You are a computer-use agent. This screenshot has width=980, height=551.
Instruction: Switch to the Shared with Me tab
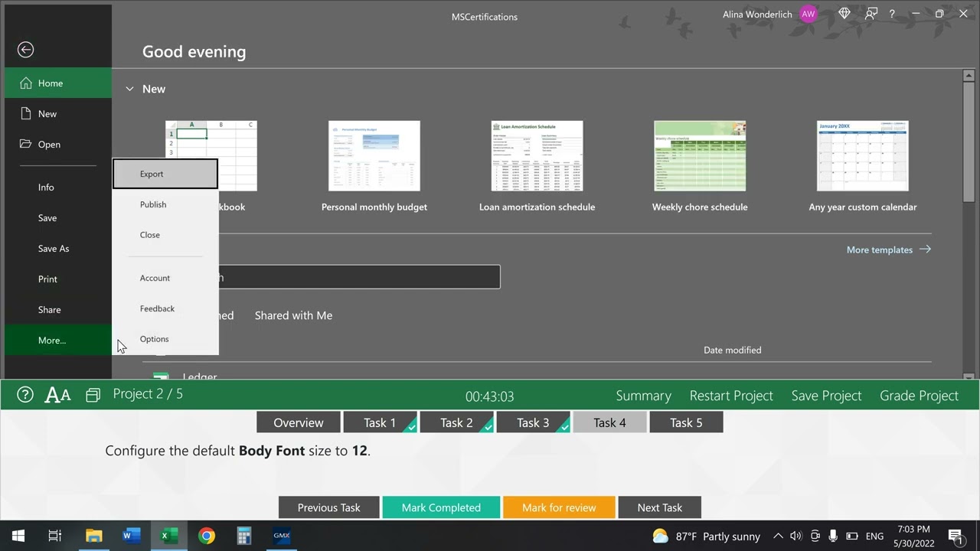coord(293,315)
